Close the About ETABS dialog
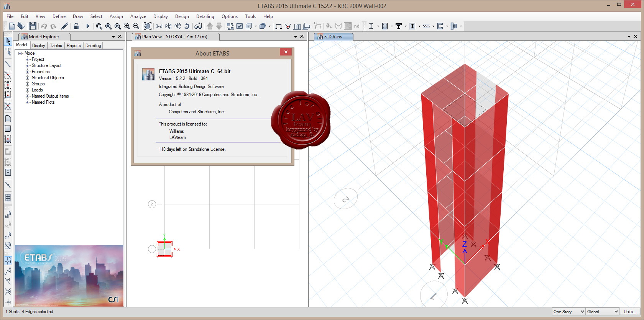This screenshot has height=320, width=644. [286, 52]
